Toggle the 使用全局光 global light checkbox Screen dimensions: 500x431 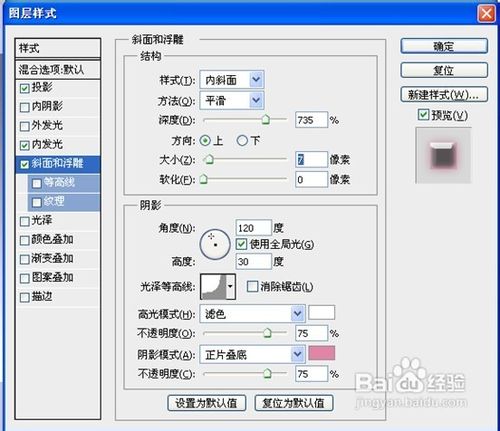pyautogui.click(x=241, y=244)
